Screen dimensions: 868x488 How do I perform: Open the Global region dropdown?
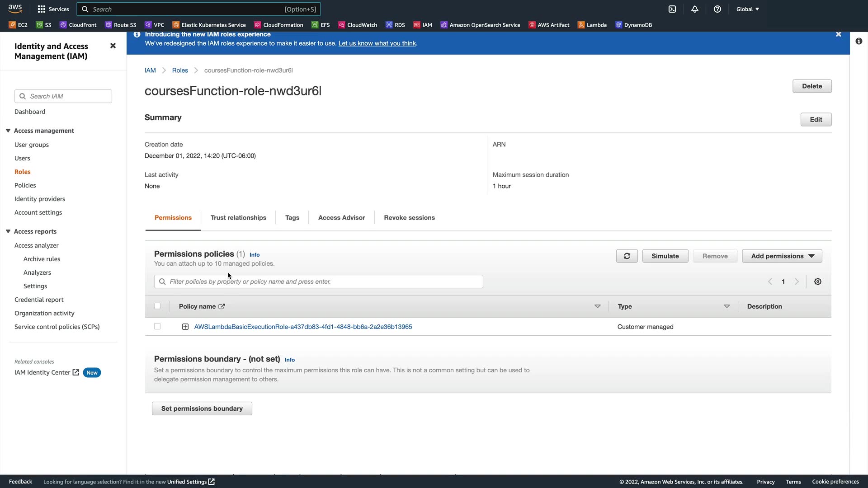pyautogui.click(x=747, y=9)
